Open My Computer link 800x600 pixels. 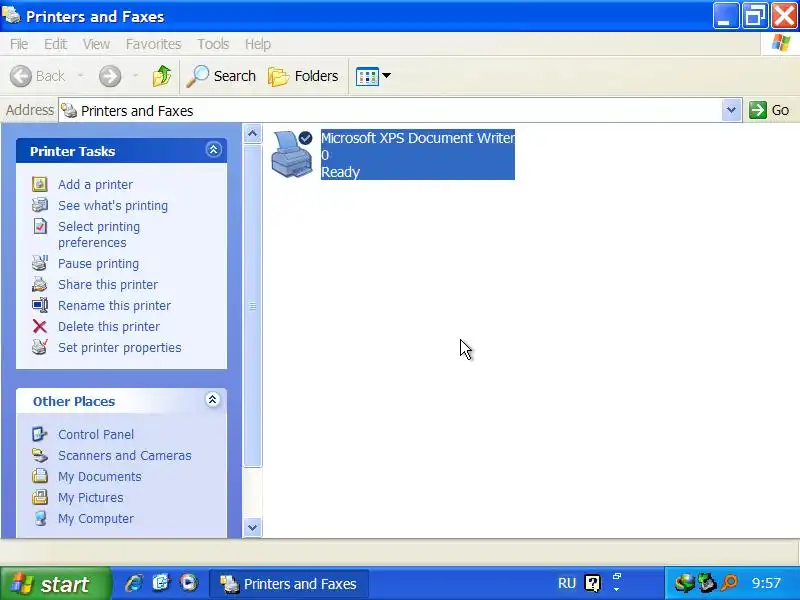click(x=95, y=518)
